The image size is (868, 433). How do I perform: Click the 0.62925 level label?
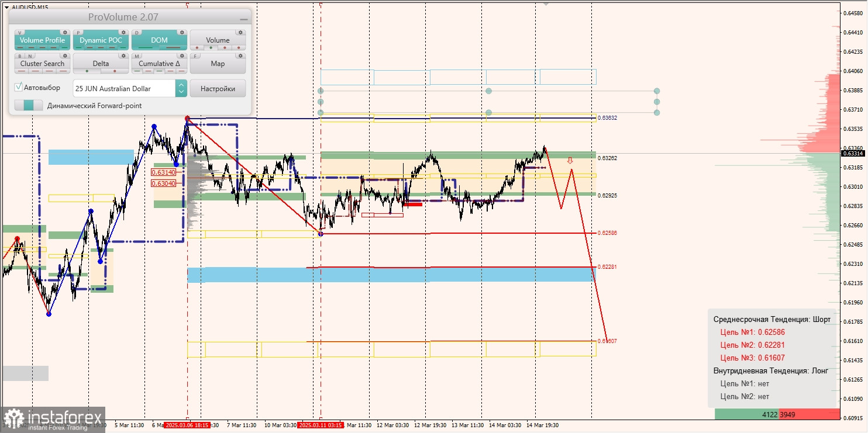[608, 195]
